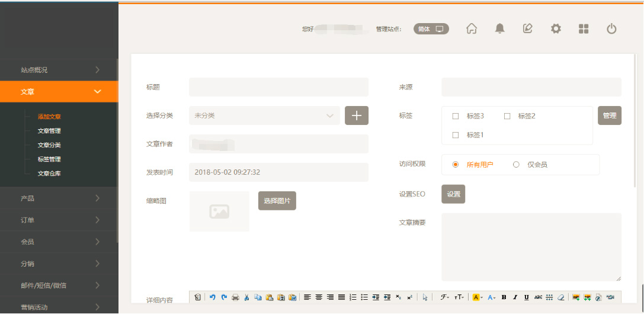The image size is (644, 314).
Task: Click the 选择图片 button
Action: (277, 201)
